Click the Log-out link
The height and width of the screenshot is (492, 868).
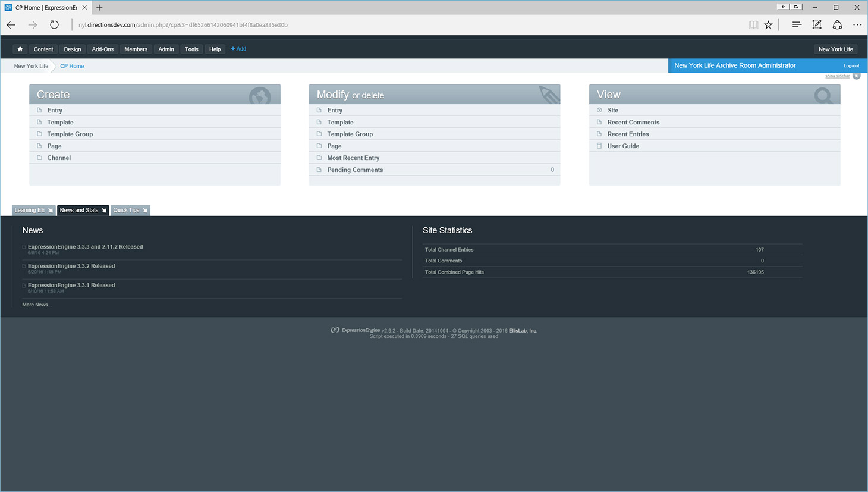click(x=851, y=66)
